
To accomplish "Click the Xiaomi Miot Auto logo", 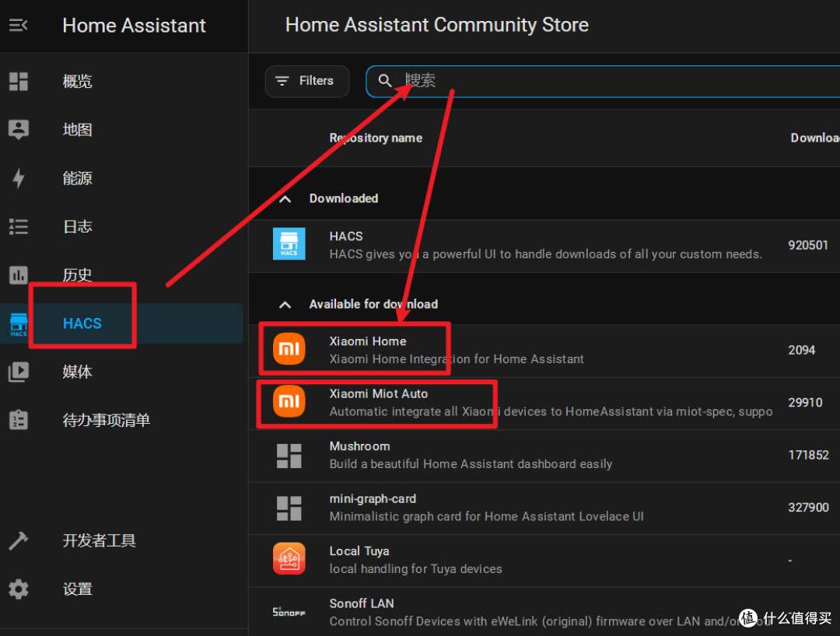I will [x=289, y=401].
